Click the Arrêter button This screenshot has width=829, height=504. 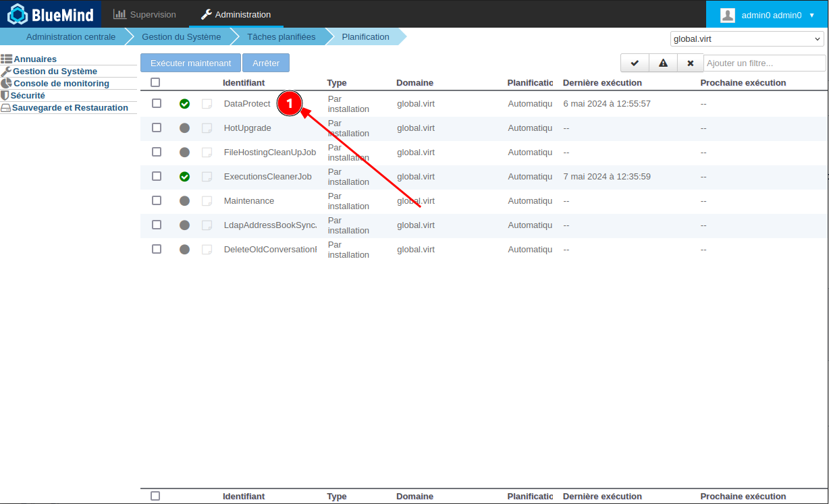point(266,63)
